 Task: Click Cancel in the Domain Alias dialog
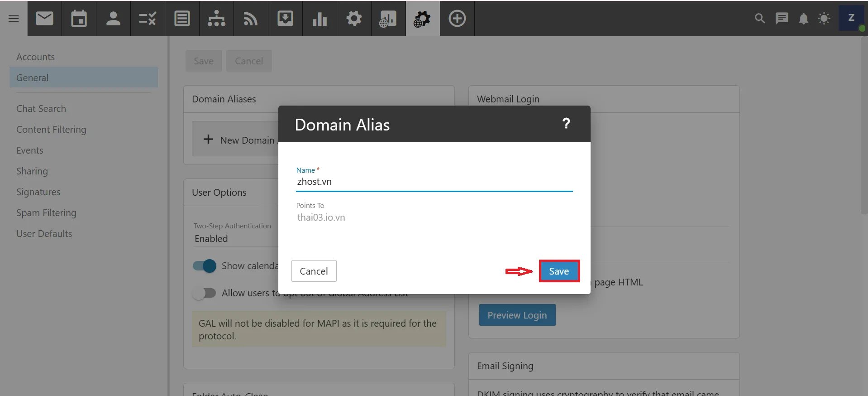(x=314, y=271)
